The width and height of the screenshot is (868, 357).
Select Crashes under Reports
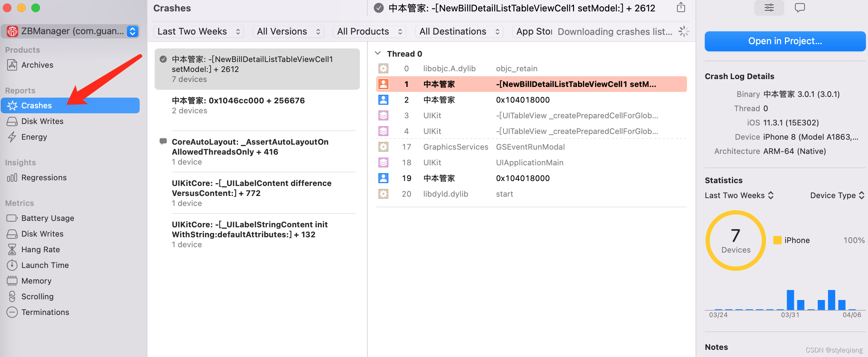(70, 105)
